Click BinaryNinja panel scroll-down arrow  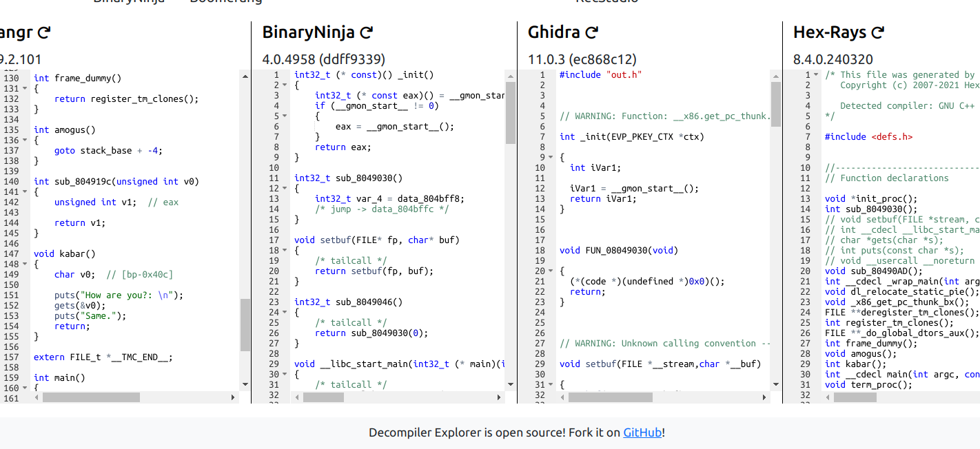pyautogui.click(x=511, y=384)
